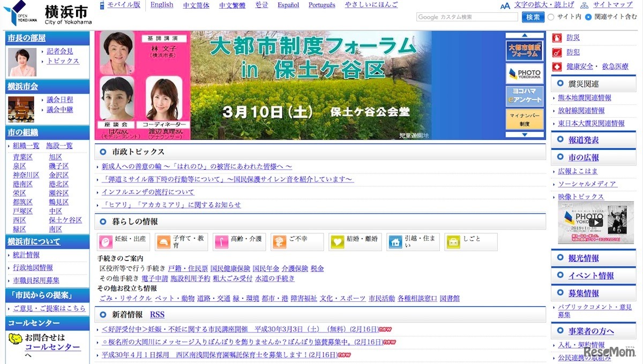Expand the 震災関連 section header
This screenshot has width=643, height=364.
pyautogui.click(x=583, y=84)
